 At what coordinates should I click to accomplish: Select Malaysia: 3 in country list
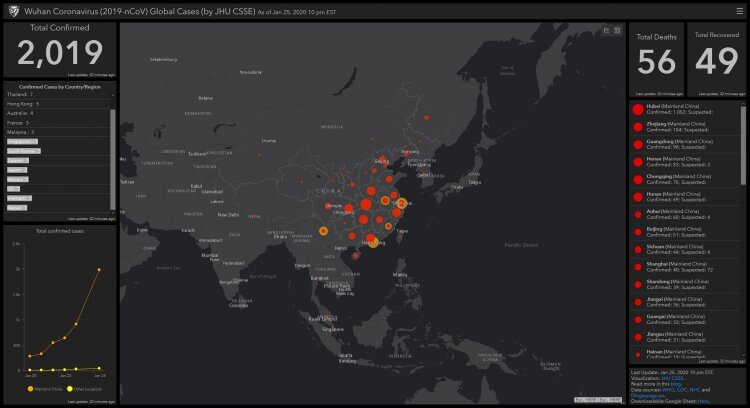(57, 132)
